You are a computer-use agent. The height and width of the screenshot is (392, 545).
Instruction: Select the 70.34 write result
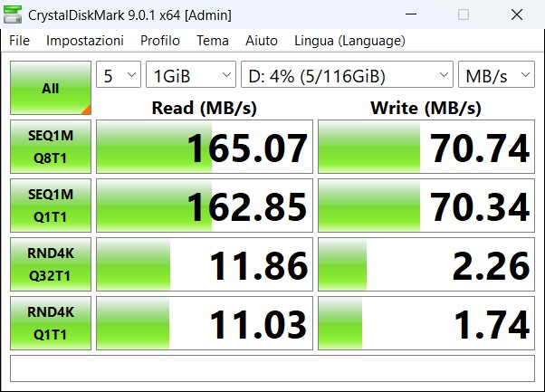point(426,206)
